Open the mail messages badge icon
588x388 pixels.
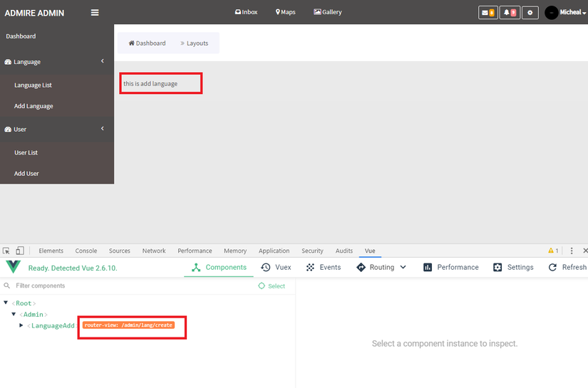[488, 13]
